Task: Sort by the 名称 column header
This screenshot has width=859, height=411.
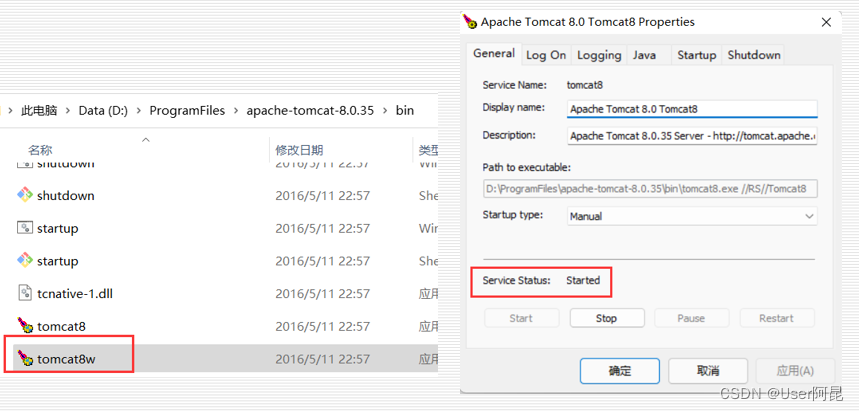Action: coord(40,150)
